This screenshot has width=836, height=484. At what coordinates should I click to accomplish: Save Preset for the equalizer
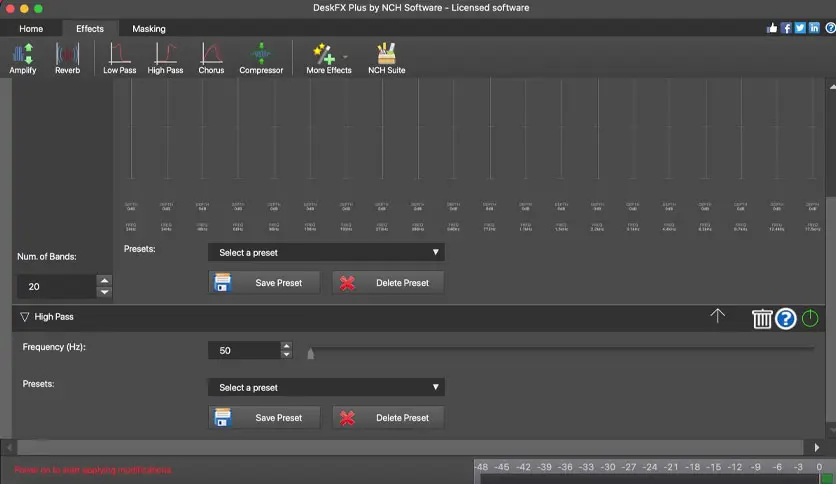point(264,283)
